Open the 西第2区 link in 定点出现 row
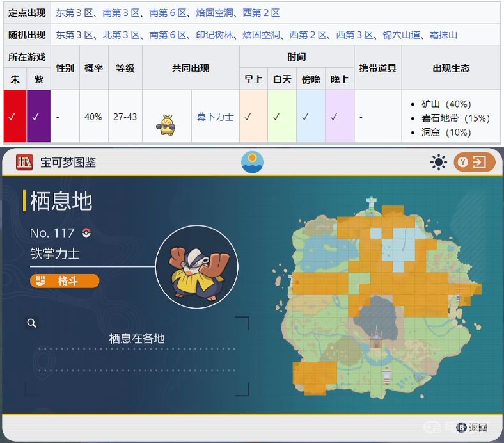 [261, 13]
